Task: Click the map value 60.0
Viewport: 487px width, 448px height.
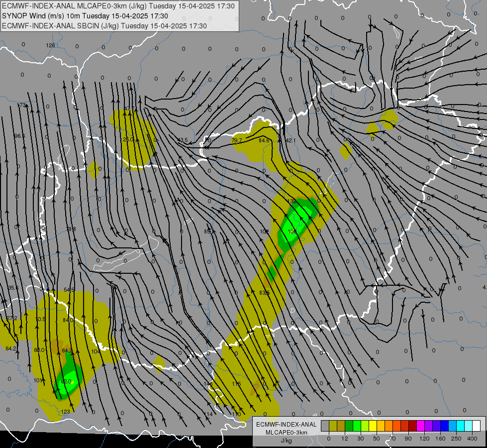Action: point(39,350)
